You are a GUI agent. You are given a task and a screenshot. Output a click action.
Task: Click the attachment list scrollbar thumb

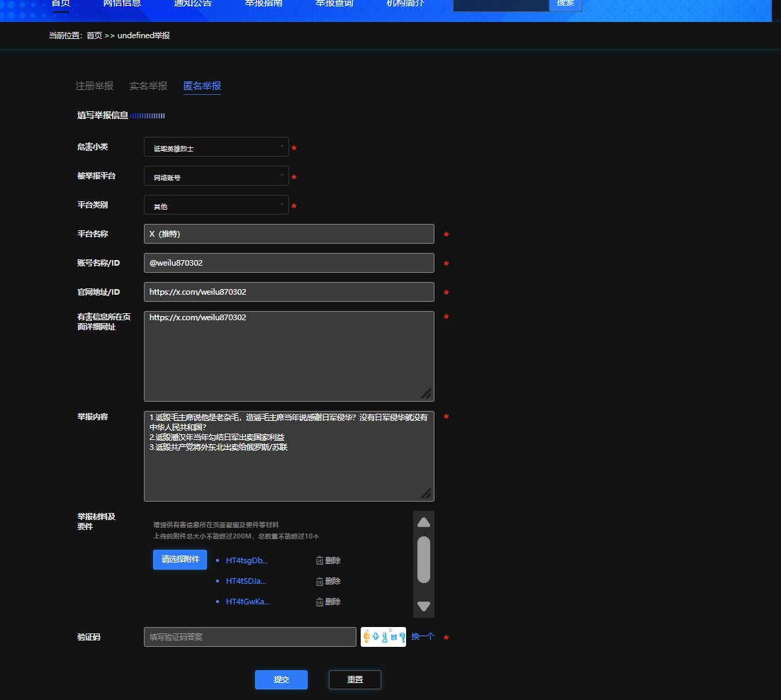coord(424,560)
